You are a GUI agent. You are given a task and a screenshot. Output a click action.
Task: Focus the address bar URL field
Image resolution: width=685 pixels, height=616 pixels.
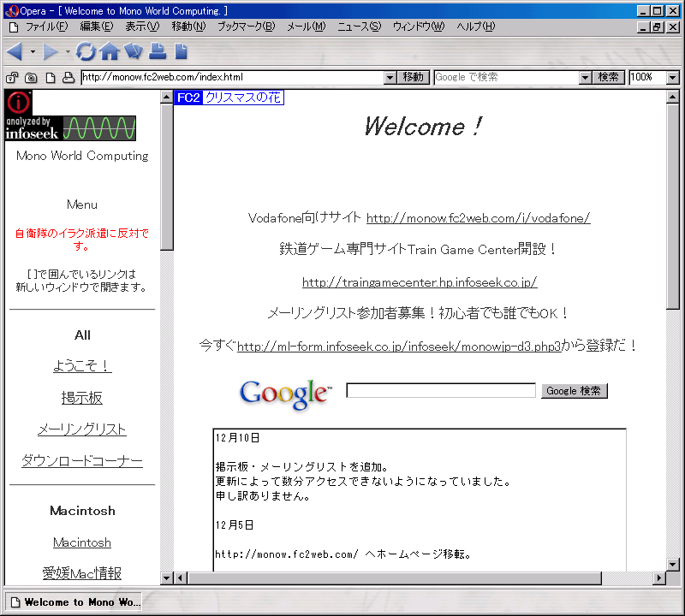pos(233,77)
